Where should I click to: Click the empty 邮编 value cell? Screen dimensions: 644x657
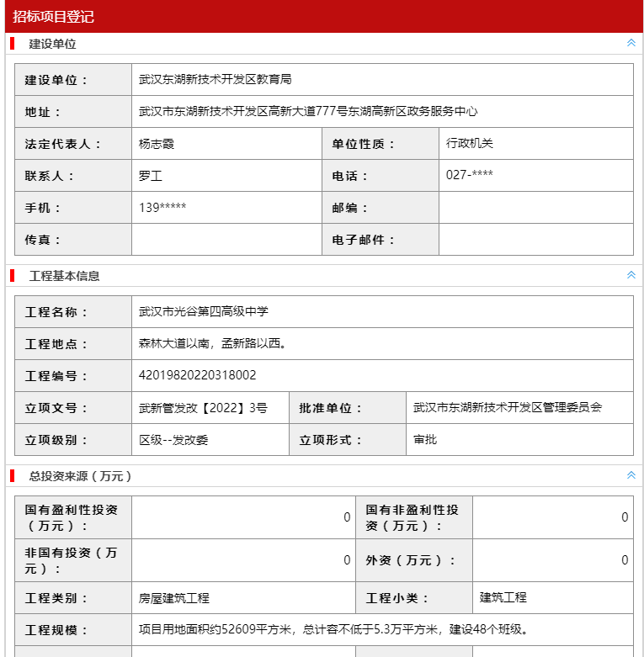[536, 208]
